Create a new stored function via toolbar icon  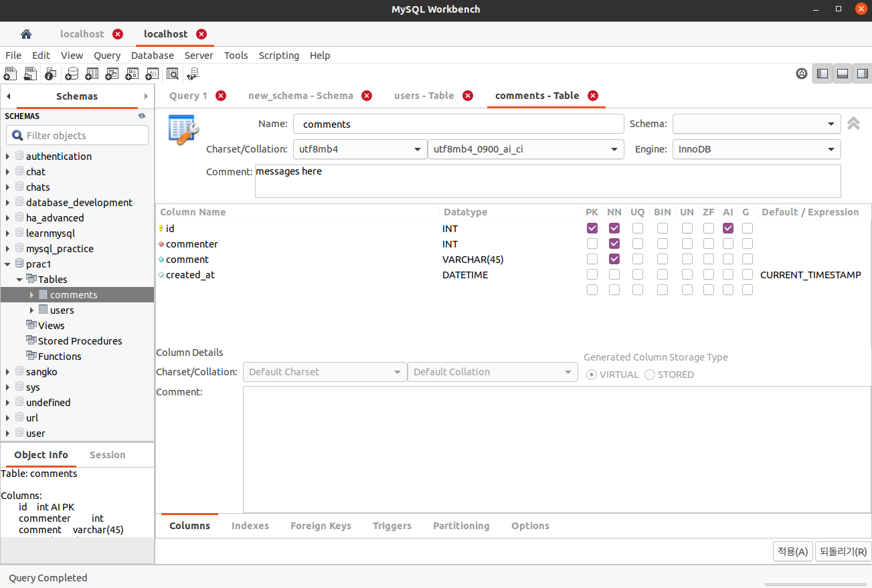coord(152,74)
